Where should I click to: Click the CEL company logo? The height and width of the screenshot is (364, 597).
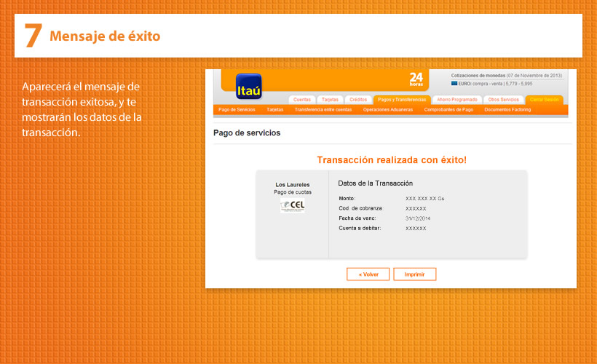[x=293, y=206]
